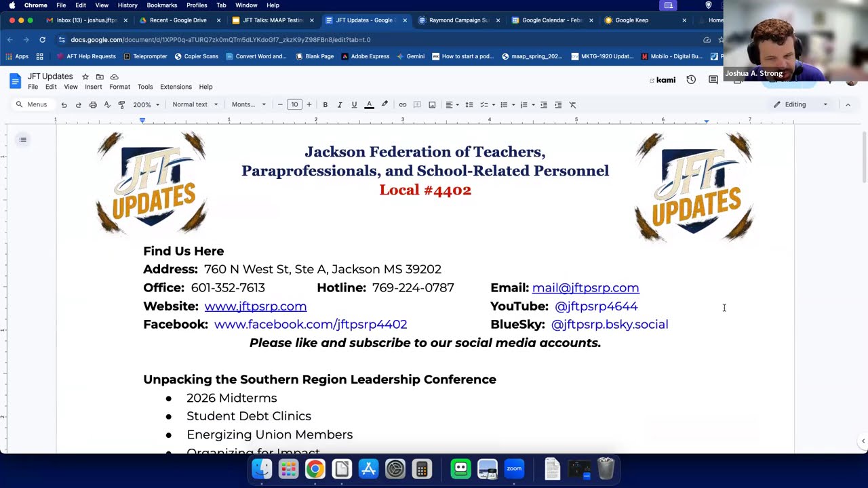Open the Extensions menu
This screenshot has width=868, height=488.
(x=176, y=87)
